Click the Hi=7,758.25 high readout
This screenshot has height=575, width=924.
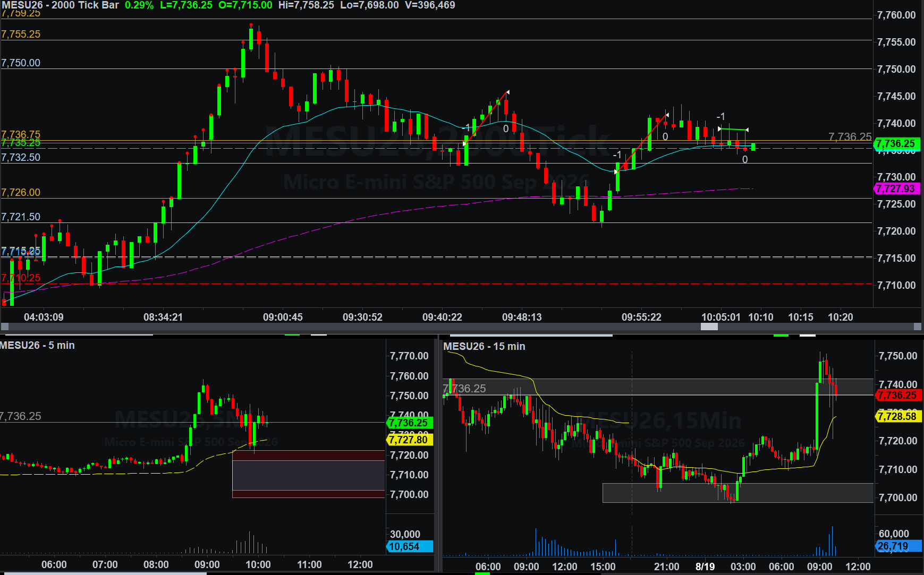pos(306,5)
